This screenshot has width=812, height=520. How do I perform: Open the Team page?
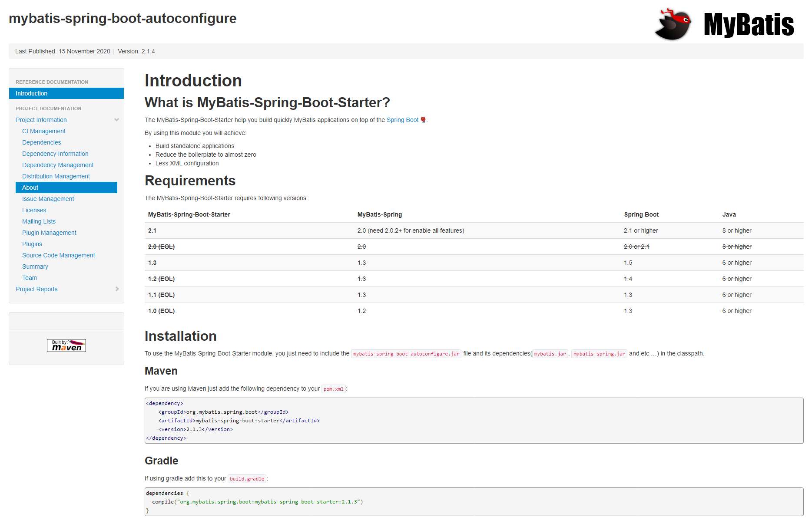[30, 278]
